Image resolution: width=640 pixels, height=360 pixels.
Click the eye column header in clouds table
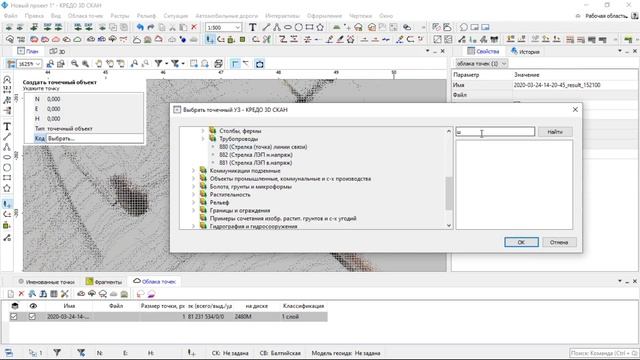point(33,306)
